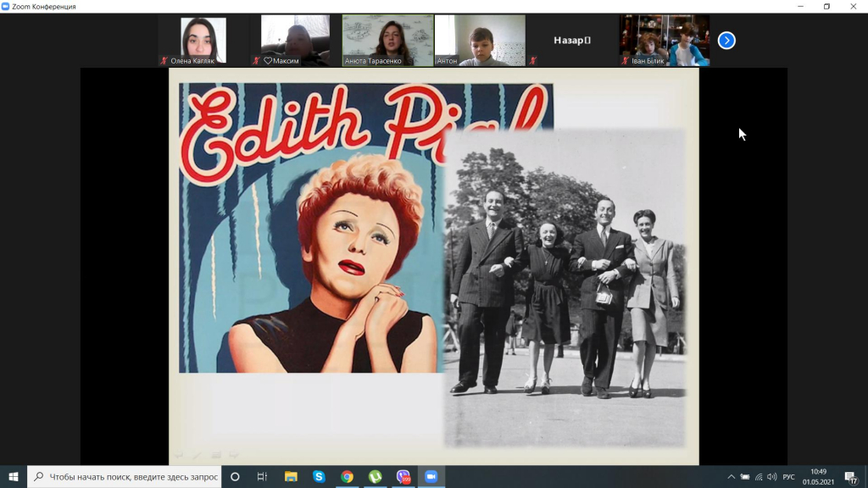This screenshot has height=488, width=868.
Task: Select Іван Білик's video thumbnail
Action: click(x=665, y=41)
